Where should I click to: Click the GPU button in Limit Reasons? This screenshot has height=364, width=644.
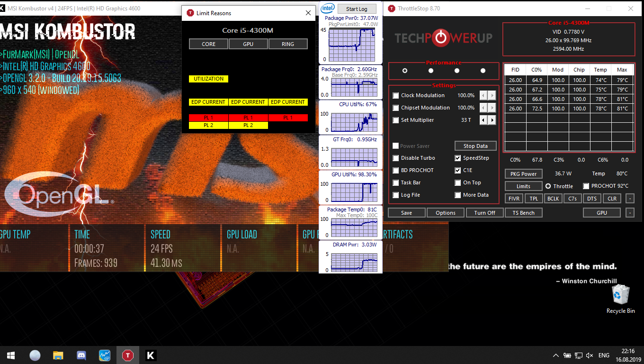coord(248,44)
